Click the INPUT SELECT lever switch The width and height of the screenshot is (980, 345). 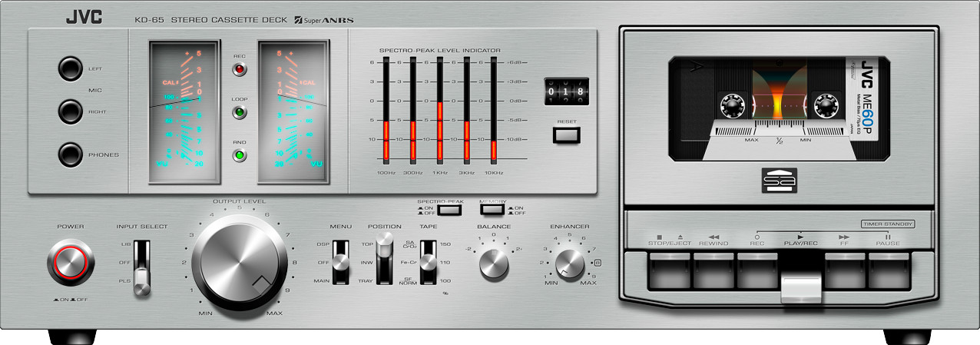pyautogui.click(x=142, y=267)
